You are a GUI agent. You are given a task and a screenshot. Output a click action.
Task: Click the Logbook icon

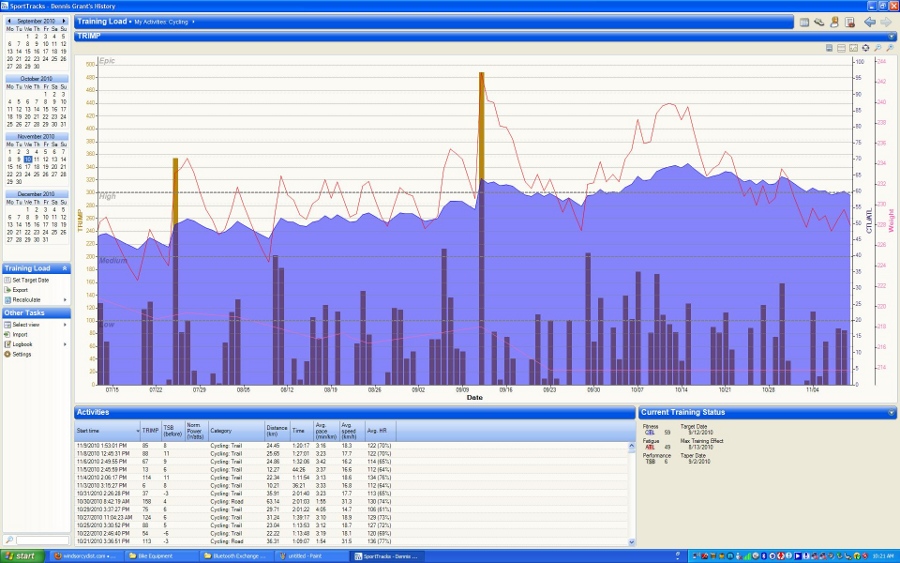pyautogui.click(x=7, y=344)
